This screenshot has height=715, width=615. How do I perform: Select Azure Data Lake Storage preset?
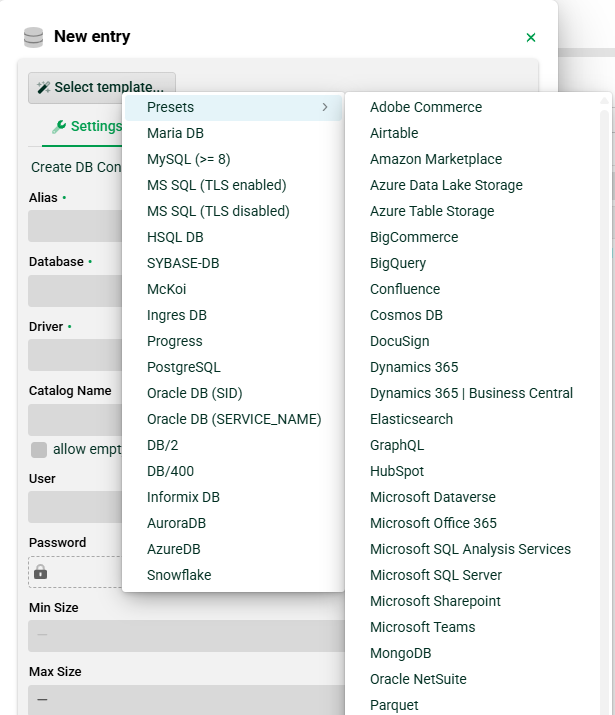[473, 185]
